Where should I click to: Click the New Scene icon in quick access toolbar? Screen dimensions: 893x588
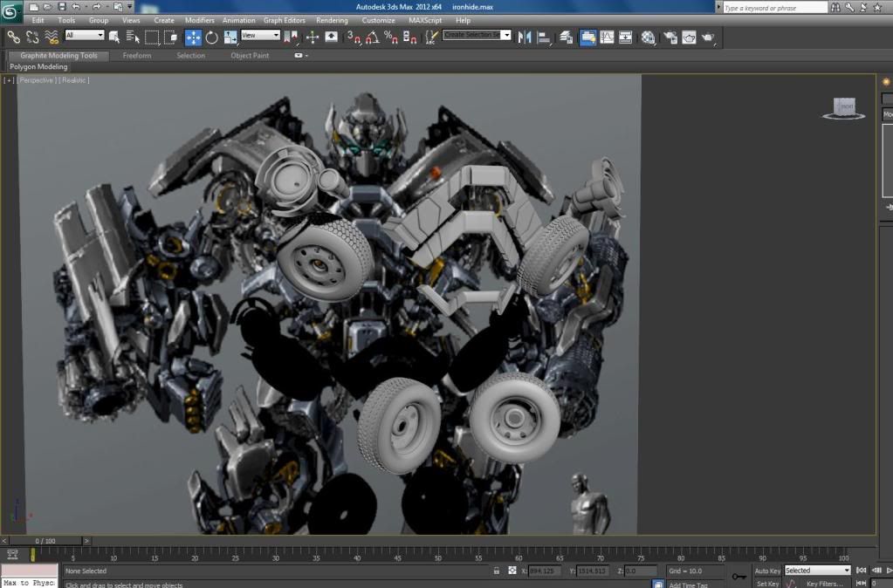pyautogui.click(x=33, y=7)
